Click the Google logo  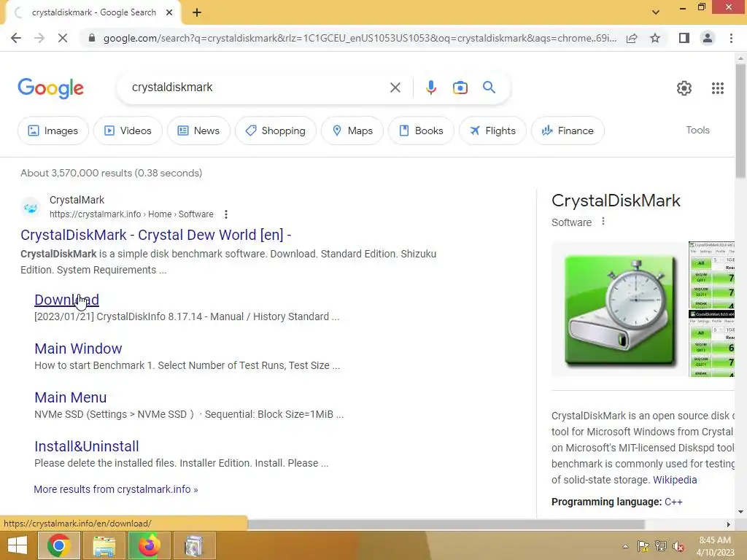point(50,88)
